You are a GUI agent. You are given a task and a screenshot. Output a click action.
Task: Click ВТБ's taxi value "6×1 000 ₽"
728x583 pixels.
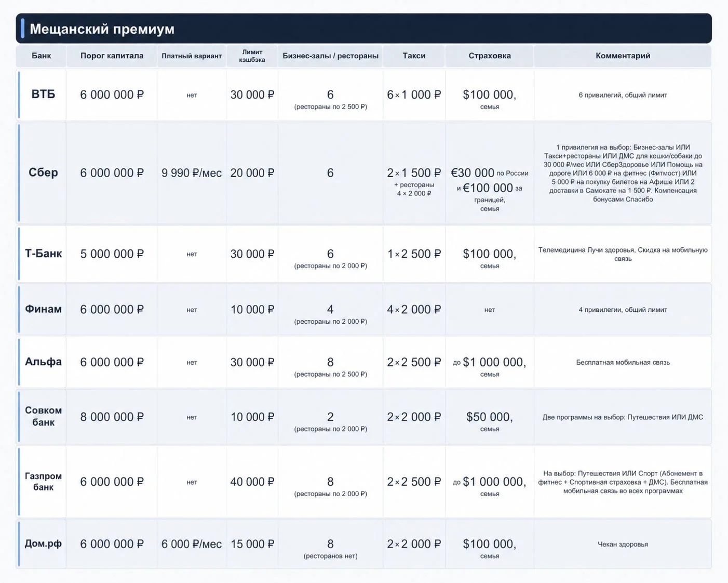click(414, 95)
